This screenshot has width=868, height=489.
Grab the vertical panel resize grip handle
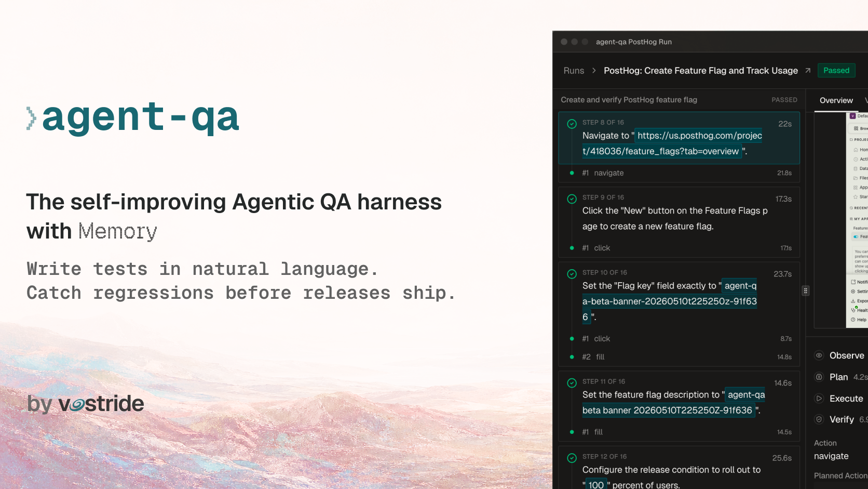pos(806,291)
